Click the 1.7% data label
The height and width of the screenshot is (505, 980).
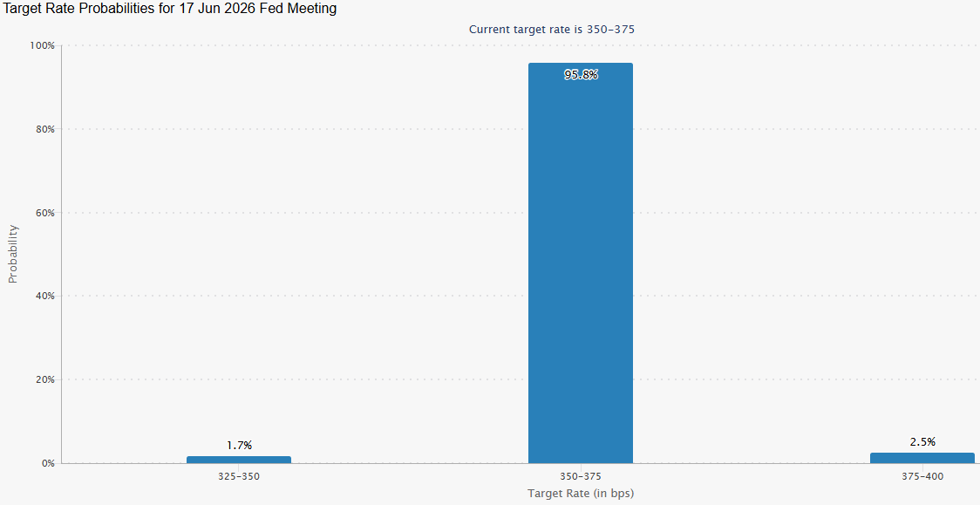[239, 446]
